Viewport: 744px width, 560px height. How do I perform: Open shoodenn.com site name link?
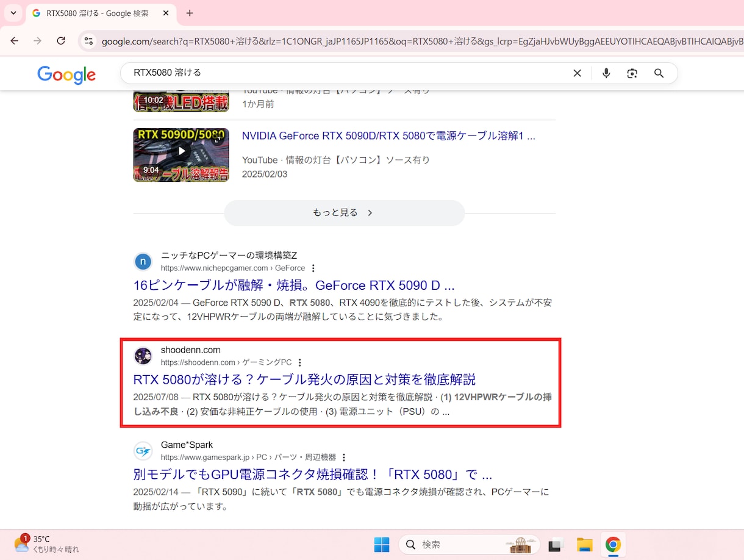[191, 350]
